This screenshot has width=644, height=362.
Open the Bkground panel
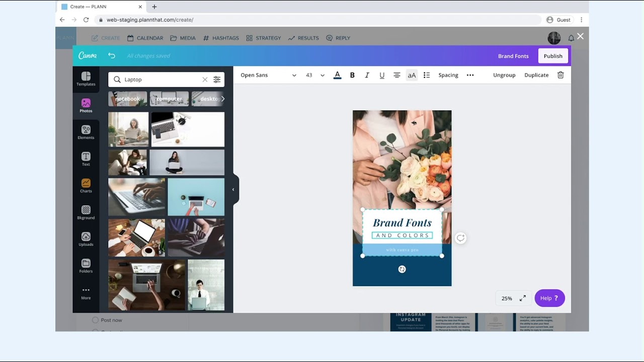86,212
